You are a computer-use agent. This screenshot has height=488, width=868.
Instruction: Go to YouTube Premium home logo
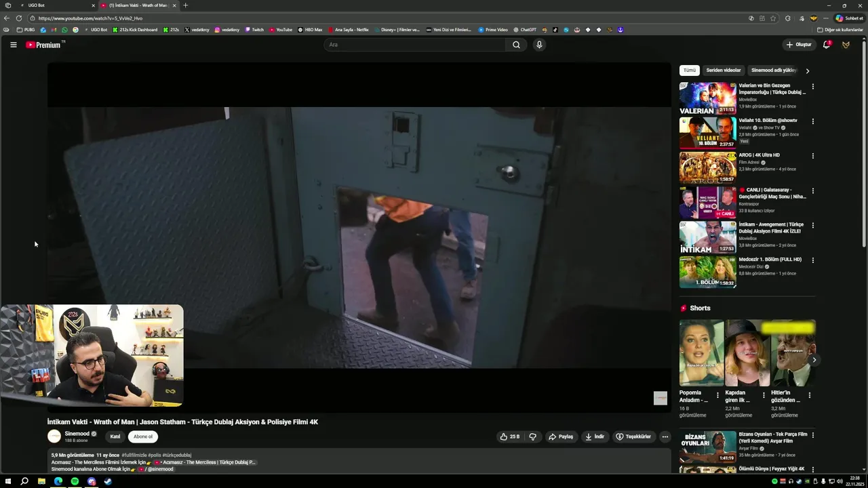coord(45,45)
